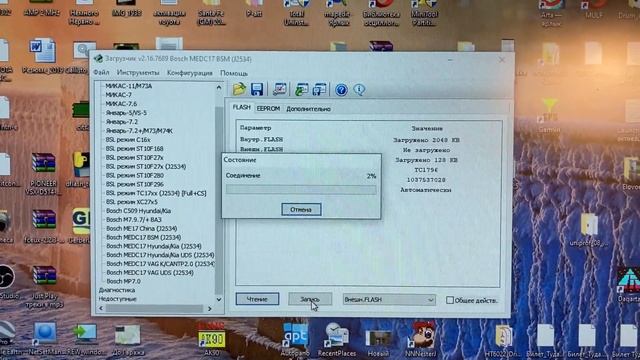
Task: Open the unlgrer folder on desktop
Action: 589,230
